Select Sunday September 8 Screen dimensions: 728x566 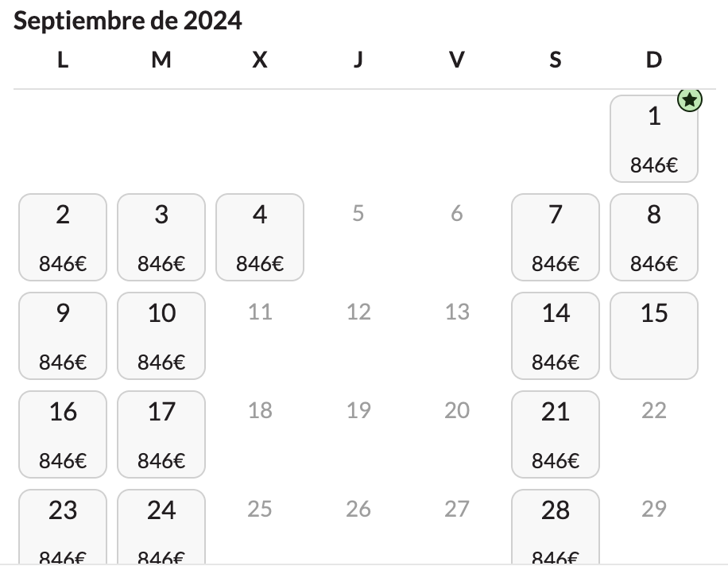pos(654,237)
